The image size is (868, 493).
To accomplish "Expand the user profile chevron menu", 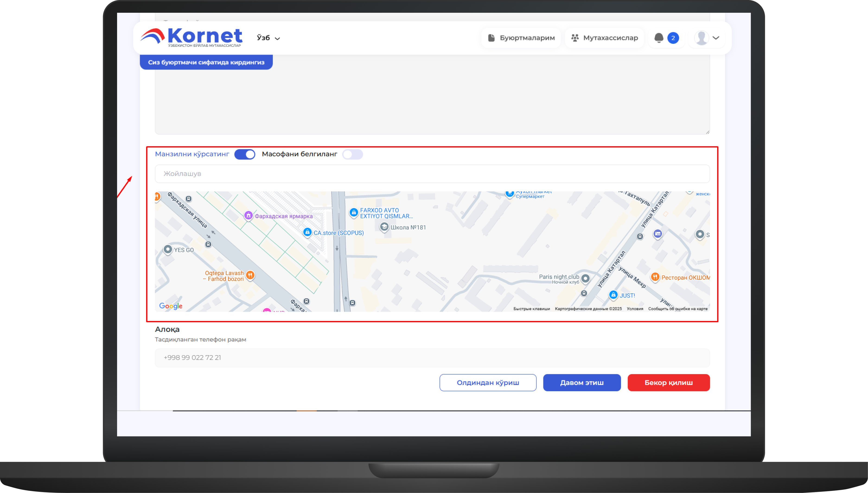I will point(716,38).
